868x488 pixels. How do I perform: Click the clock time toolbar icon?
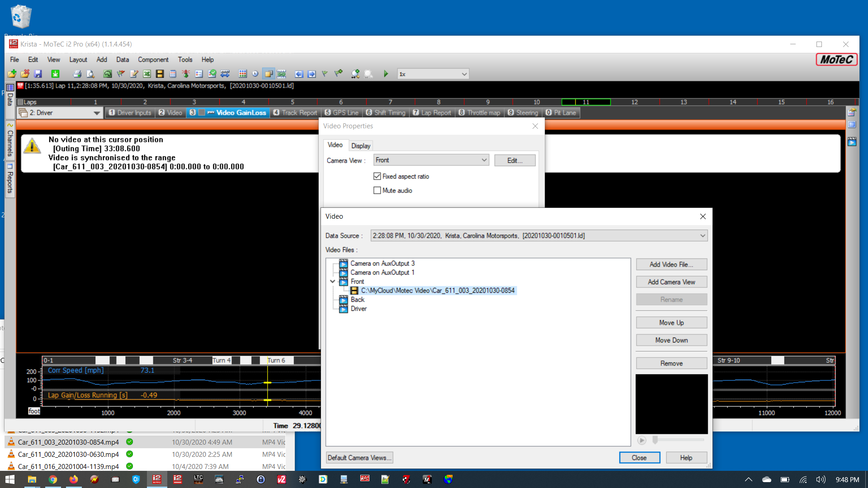pyautogui.click(x=255, y=74)
